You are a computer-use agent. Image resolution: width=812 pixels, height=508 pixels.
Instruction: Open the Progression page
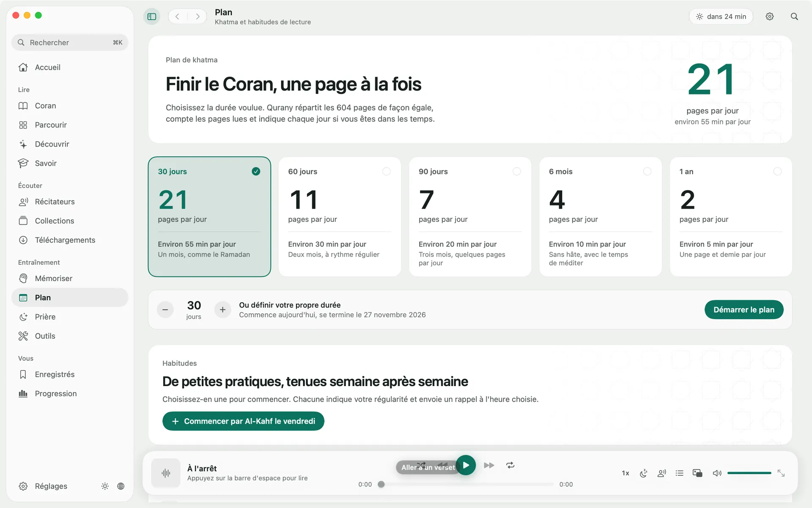70,394
